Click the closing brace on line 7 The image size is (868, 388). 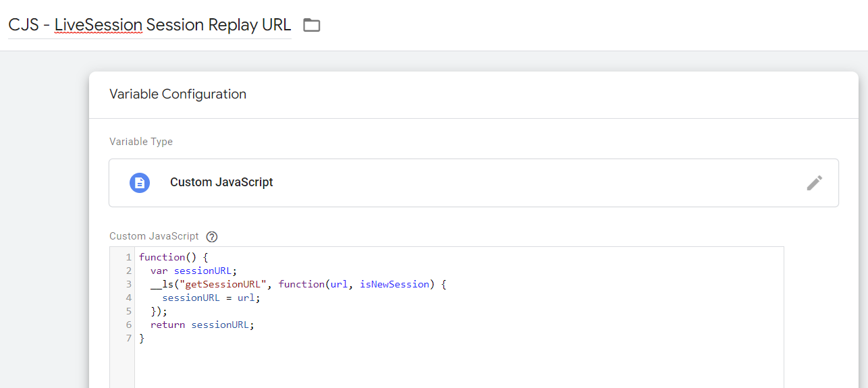click(x=142, y=338)
